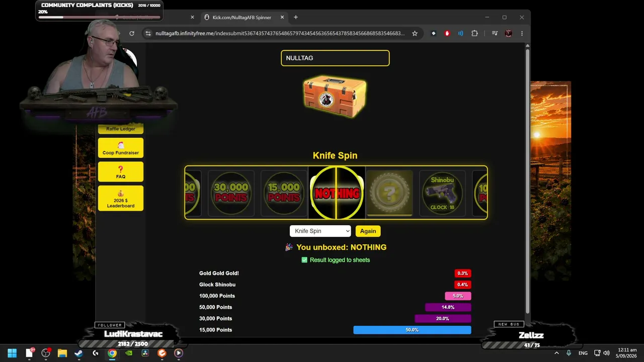Click the 50.0% blue odds bar
This screenshot has height=362, width=644.
[412, 330]
